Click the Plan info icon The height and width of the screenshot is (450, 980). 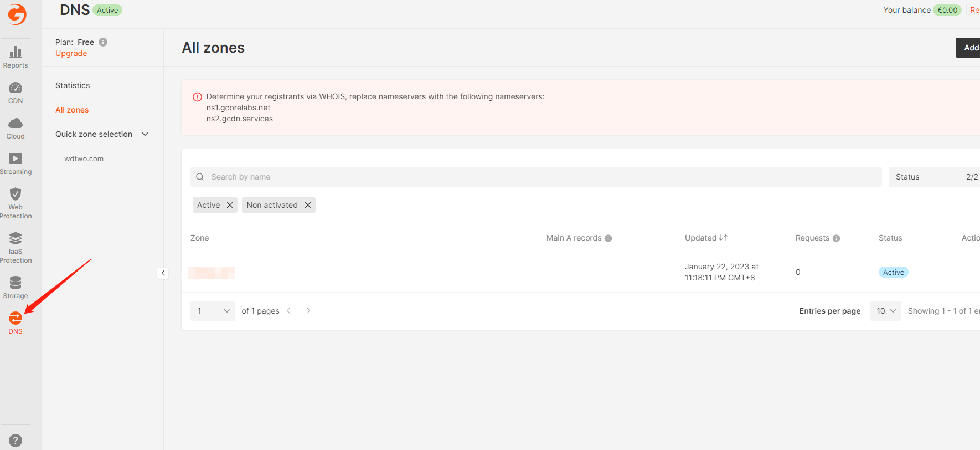[x=103, y=42]
